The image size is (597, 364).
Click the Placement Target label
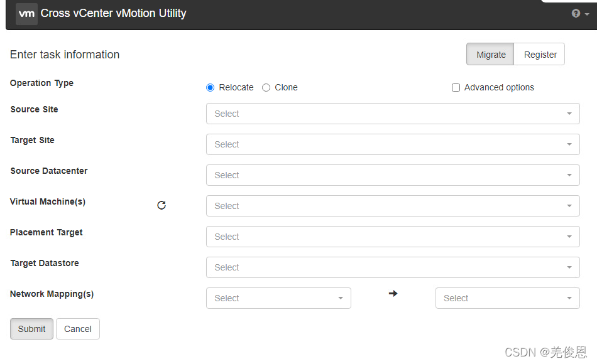(x=46, y=232)
